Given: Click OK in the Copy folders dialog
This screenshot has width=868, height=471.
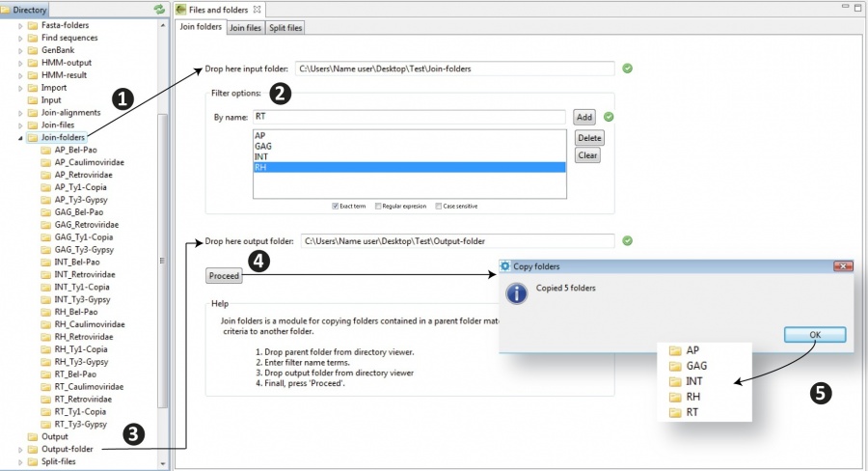Looking at the screenshot, I should (x=815, y=334).
